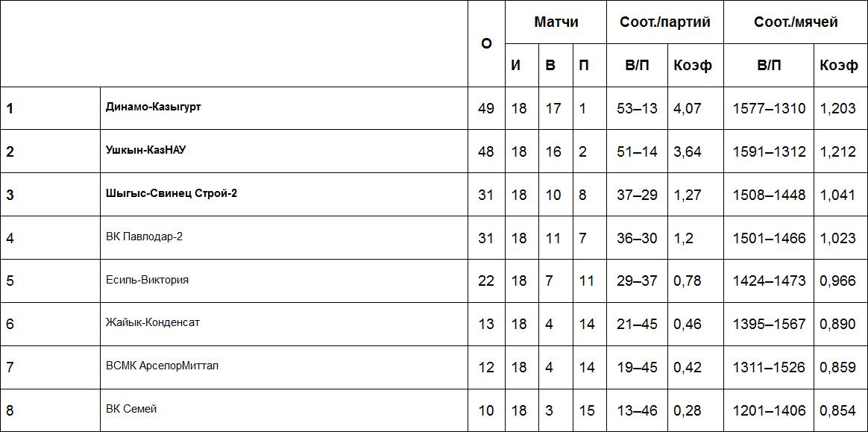The image size is (868, 432).
Task: Select the Ушкын-КазНАУ team cell
Action: [145, 150]
